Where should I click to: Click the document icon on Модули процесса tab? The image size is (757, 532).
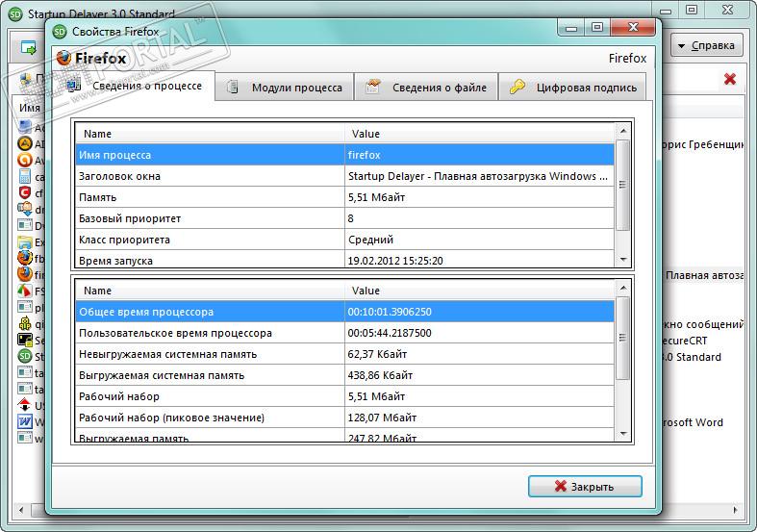[233, 87]
